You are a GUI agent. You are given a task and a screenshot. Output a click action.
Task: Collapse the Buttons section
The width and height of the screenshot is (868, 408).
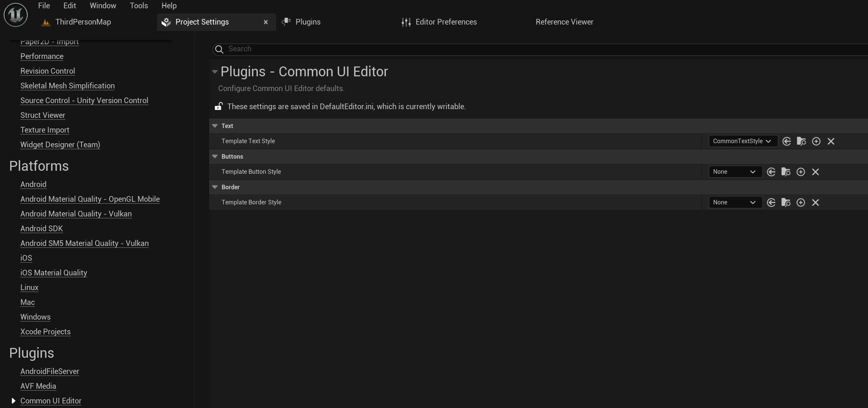[215, 156]
